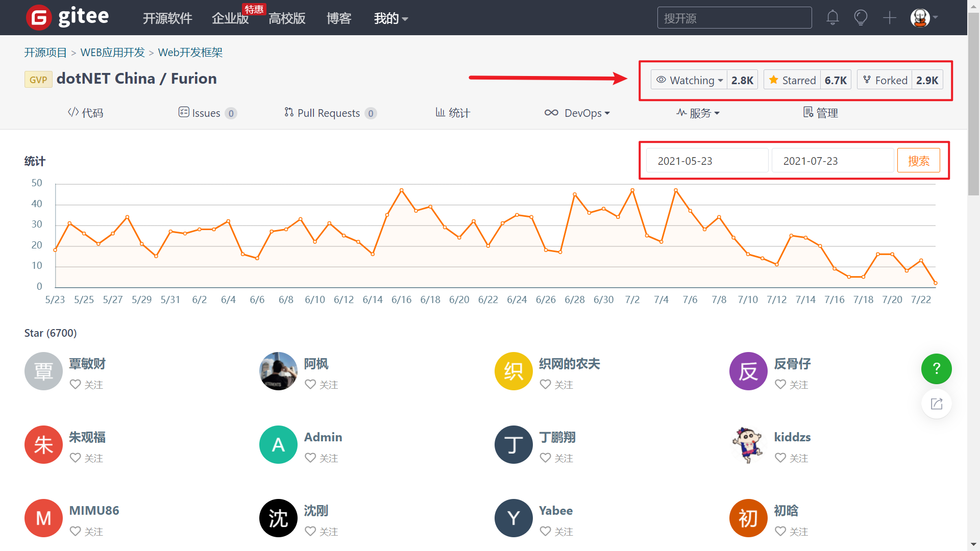This screenshot has height=551, width=980.
Task: Open the 统计 tab
Action: [453, 113]
